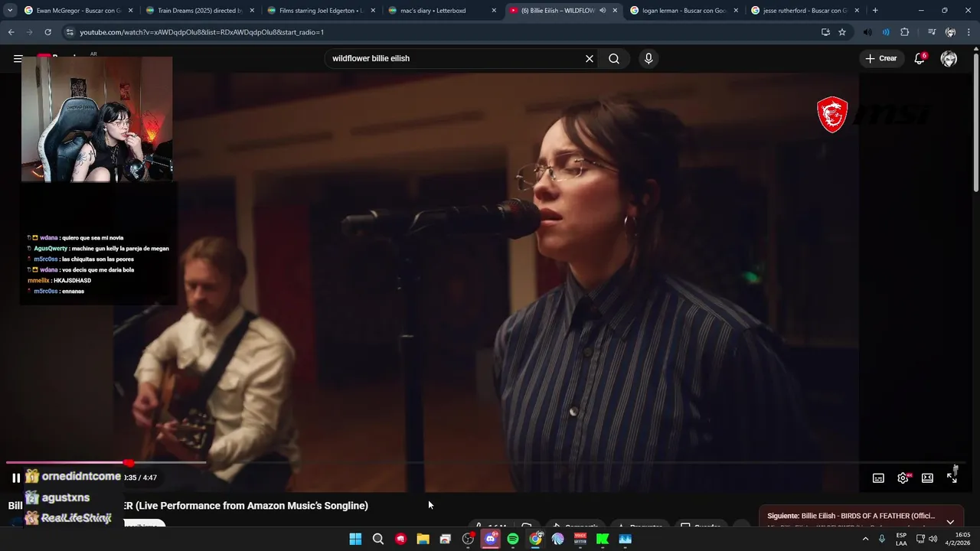The image size is (980, 551).
Task: Open Chrome profile avatar in toolbar
Action: point(950,32)
